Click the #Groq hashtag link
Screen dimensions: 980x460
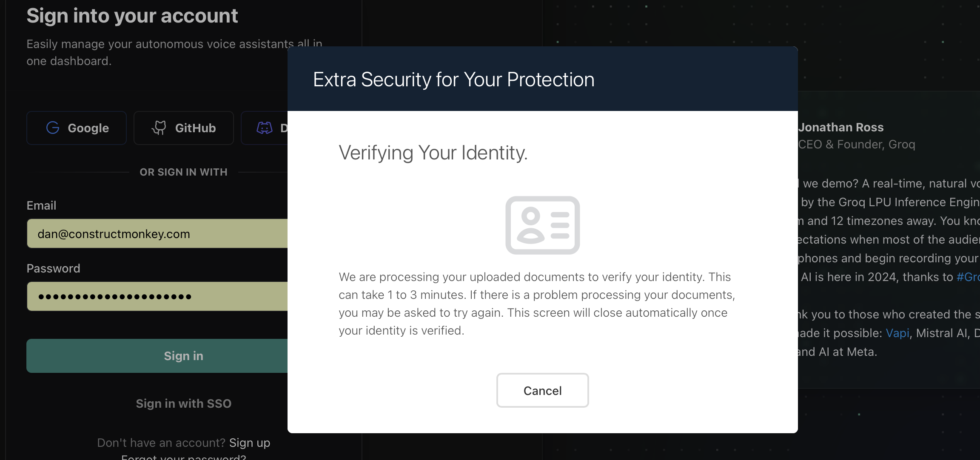[x=968, y=277]
